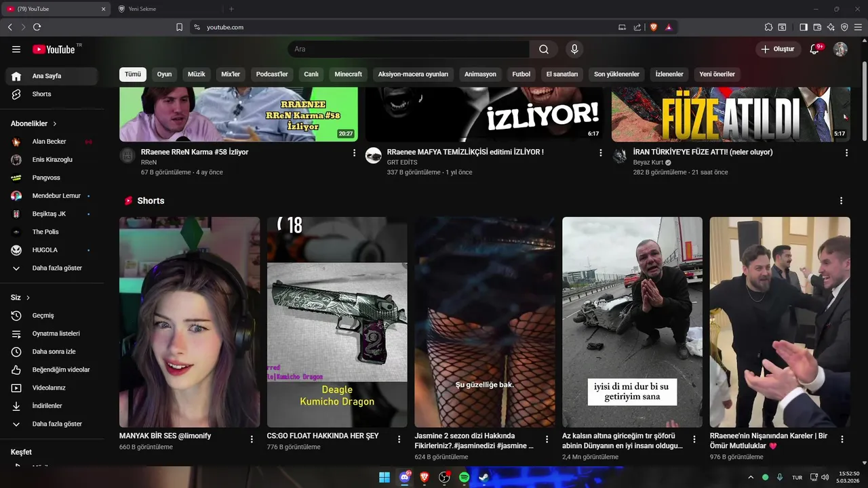Open the browser extensions puzzle icon
Image resolution: width=868 pixels, height=488 pixels.
[x=768, y=27]
